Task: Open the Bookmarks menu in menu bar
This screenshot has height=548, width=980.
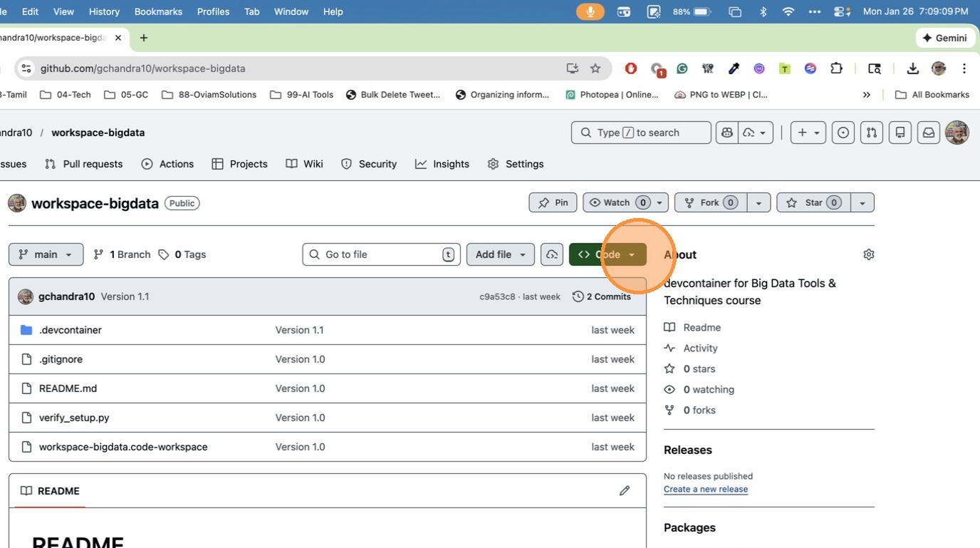Action: coord(158,11)
